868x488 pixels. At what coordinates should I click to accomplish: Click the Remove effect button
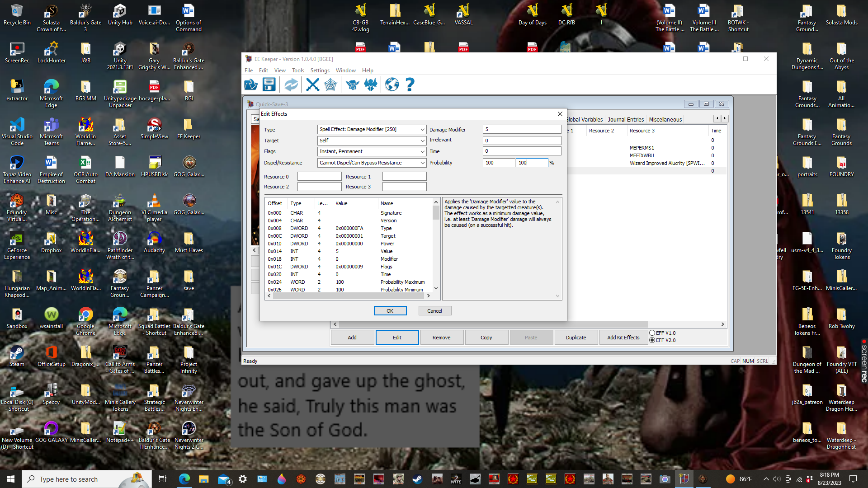pos(441,338)
